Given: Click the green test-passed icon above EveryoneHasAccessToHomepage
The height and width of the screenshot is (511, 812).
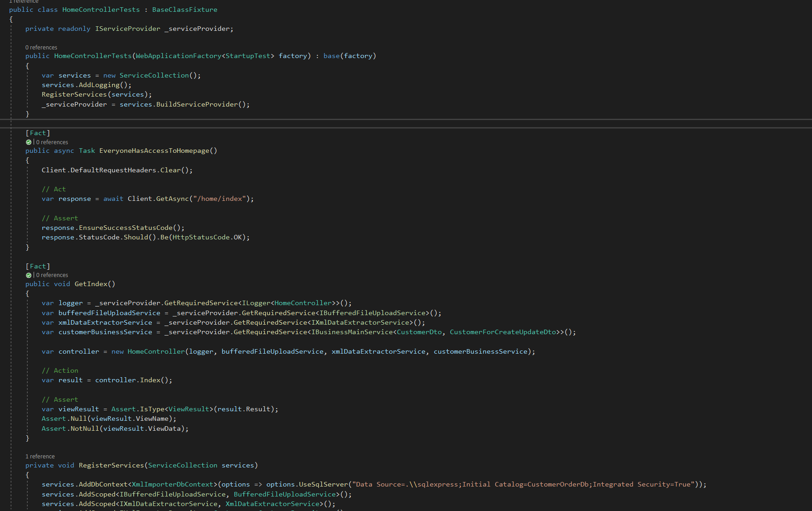Looking at the screenshot, I should point(29,142).
